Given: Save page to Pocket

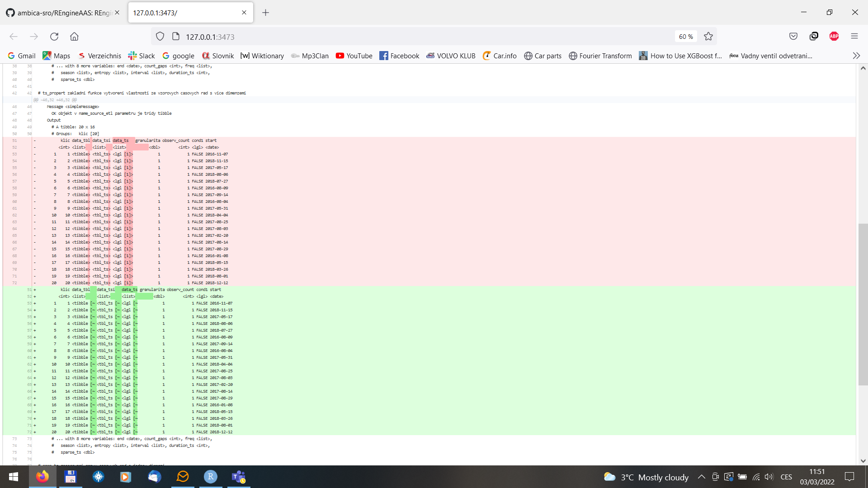Looking at the screenshot, I should pos(794,36).
